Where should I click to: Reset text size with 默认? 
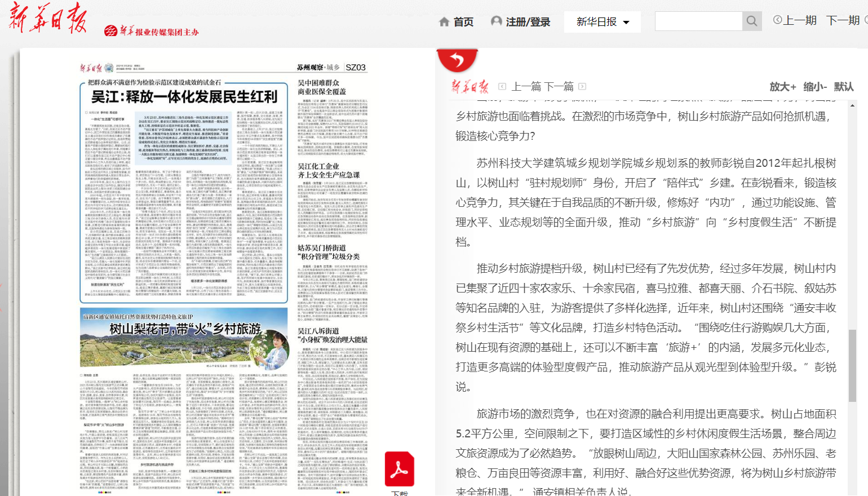tap(844, 87)
